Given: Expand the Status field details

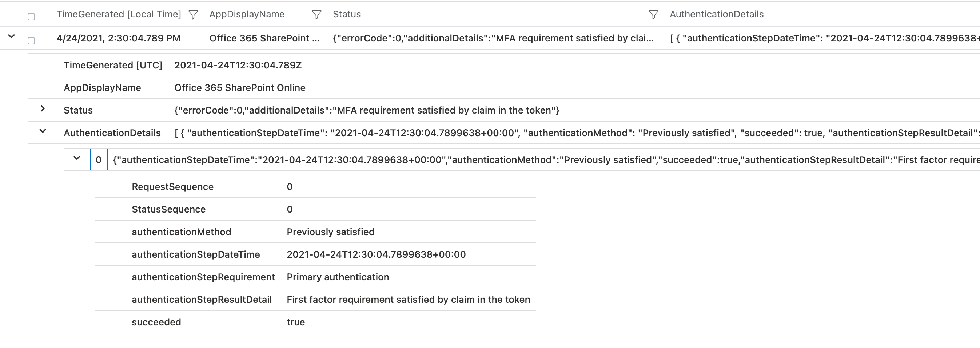Looking at the screenshot, I should (x=43, y=108).
